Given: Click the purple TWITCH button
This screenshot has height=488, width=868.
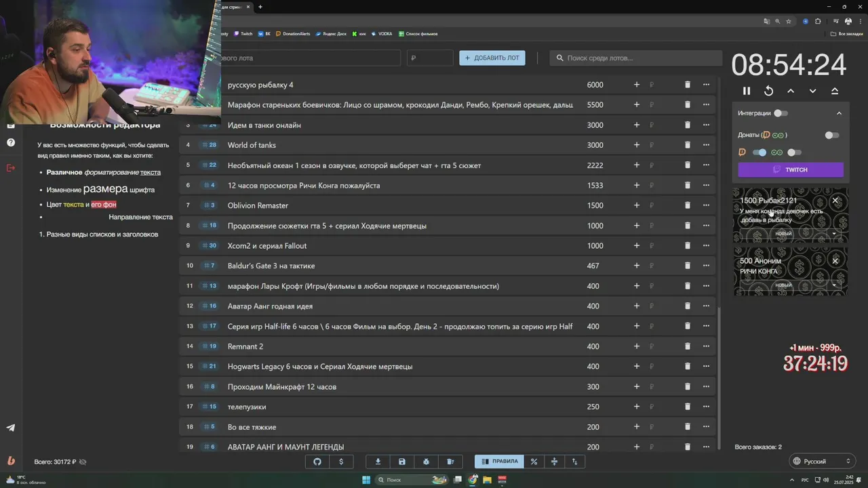Looking at the screenshot, I should pos(791,169).
